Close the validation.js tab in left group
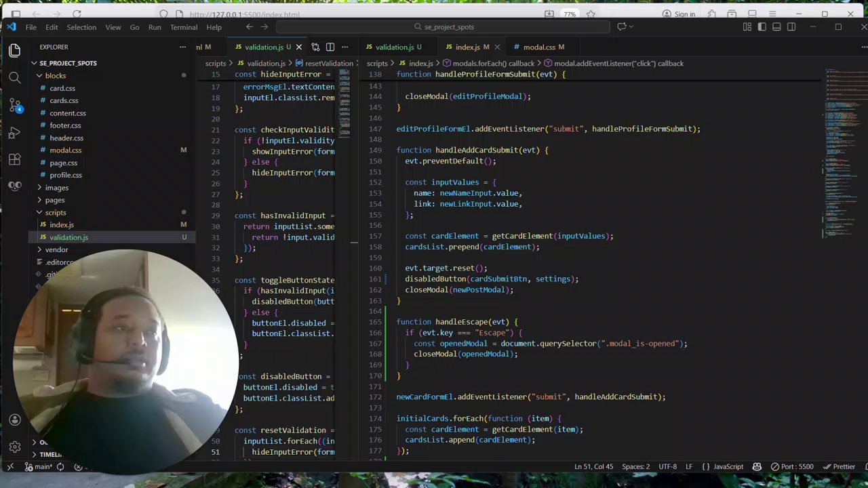Viewport: 868px width, 488px height. point(298,47)
